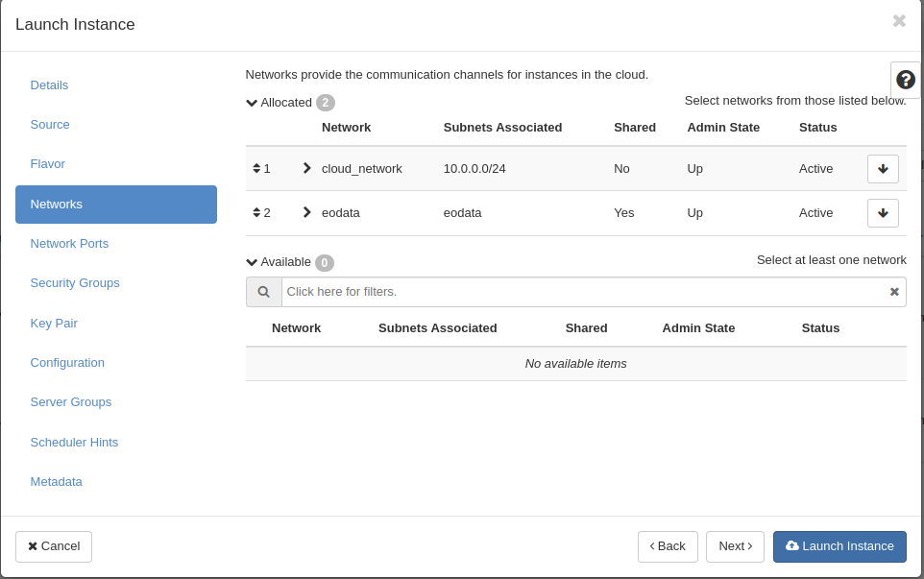924x579 pixels.
Task: Click the Cancel button
Action: pos(54,546)
